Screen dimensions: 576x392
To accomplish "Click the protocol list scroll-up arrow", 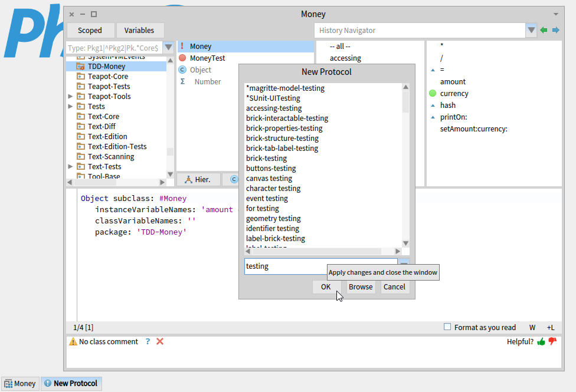I will point(405,87).
